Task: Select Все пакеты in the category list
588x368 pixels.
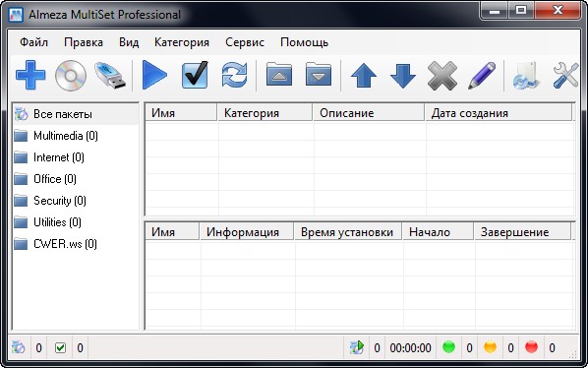Action: (76, 114)
